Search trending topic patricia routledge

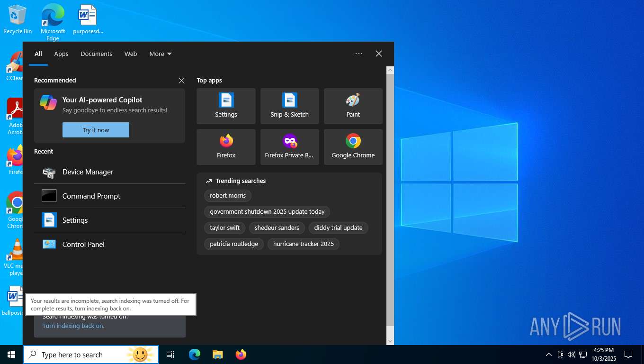click(x=234, y=244)
